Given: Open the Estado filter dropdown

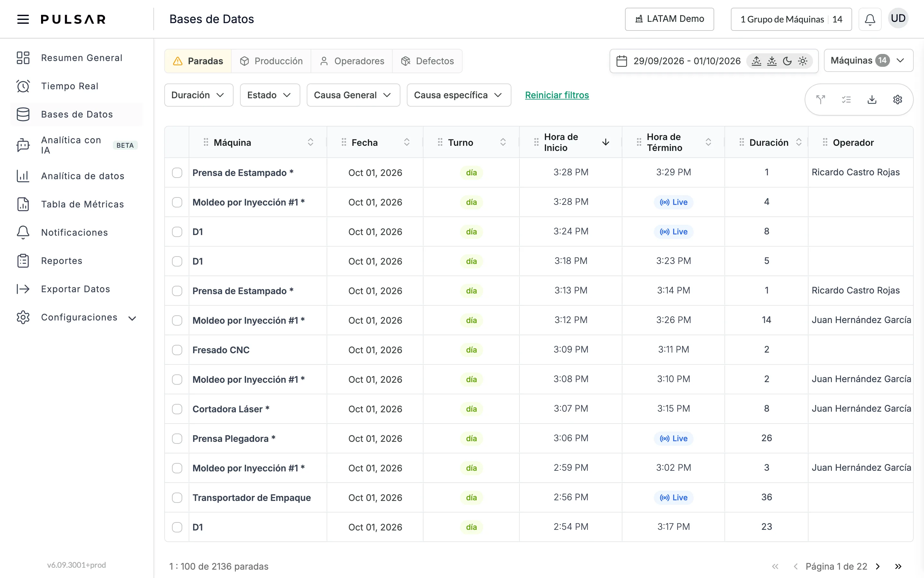Looking at the screenshot, I should tap(270, 95).
